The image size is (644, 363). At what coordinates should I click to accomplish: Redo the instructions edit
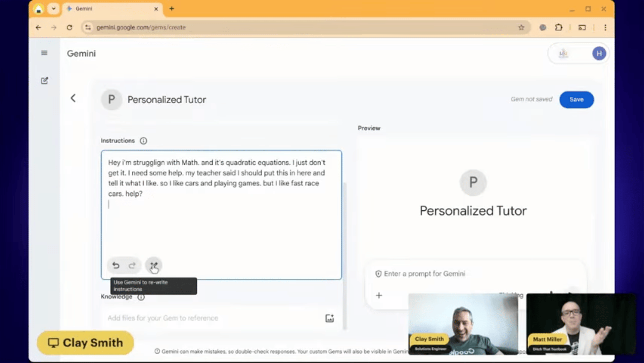tap(132, 266)
